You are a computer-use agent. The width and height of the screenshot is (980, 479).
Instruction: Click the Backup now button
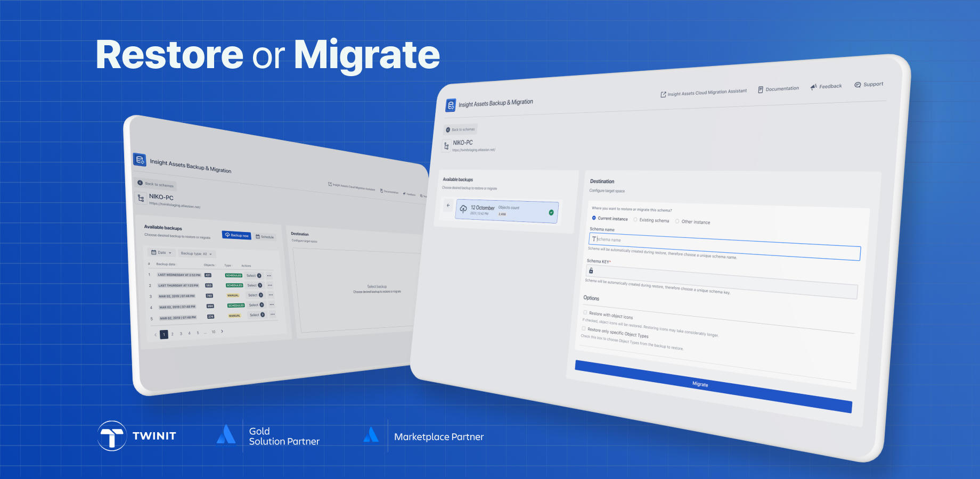[236, 235]
